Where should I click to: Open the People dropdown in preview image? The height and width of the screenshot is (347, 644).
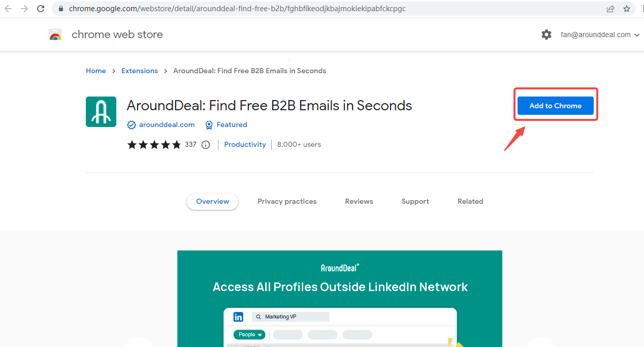tap(249, 334)
